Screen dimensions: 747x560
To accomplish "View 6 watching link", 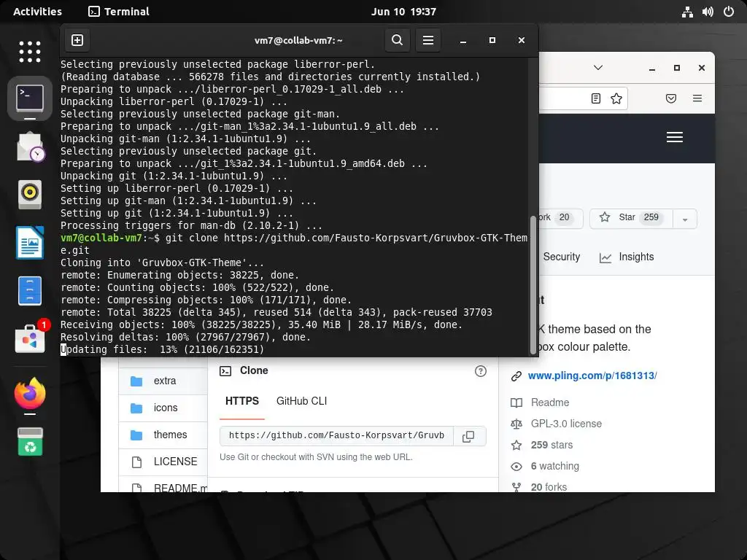I will click(555, 466).
